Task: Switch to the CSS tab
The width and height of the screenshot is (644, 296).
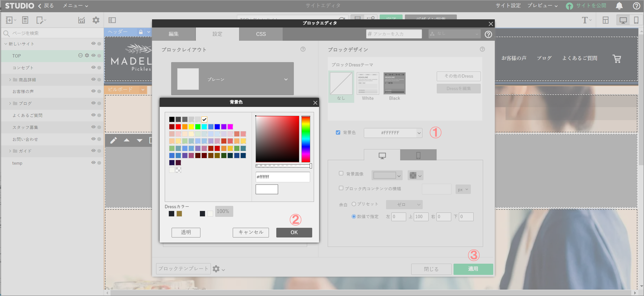Action: point(261,34)
